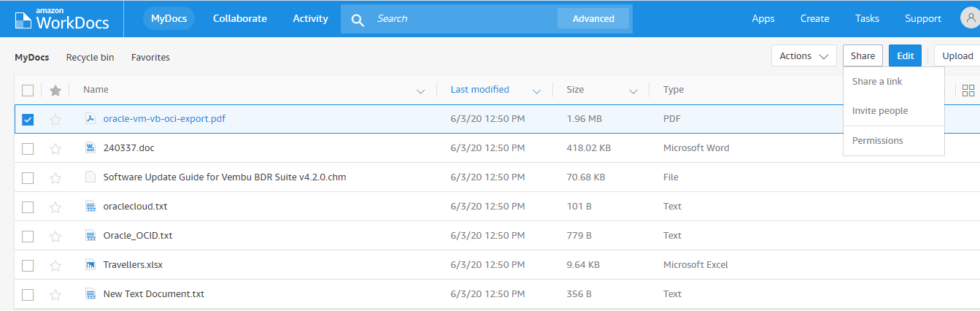Image resolution: width=980 pixels, height=311 pixels.
Task: Open the Actions dropdown
Action: [x=804, y=56]
